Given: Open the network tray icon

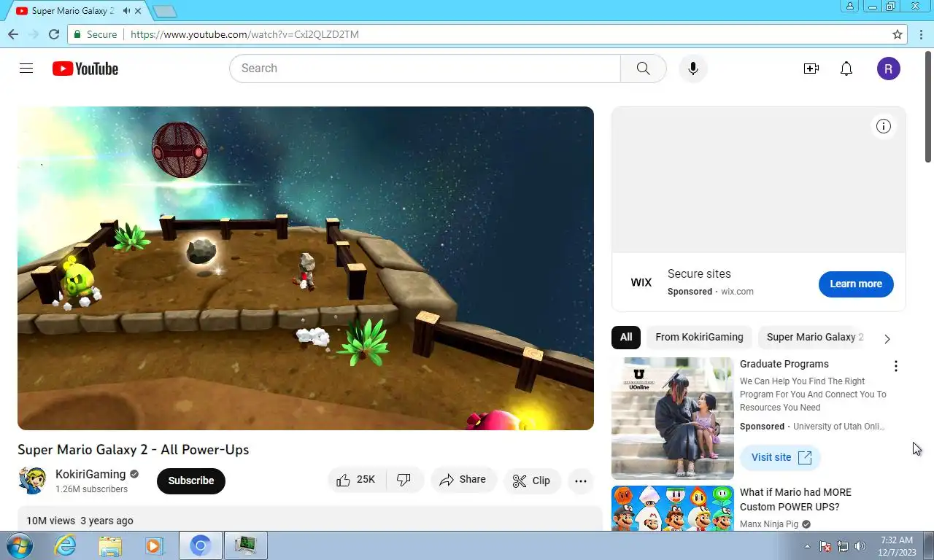Looking at the screenshot, I should 843,546.
